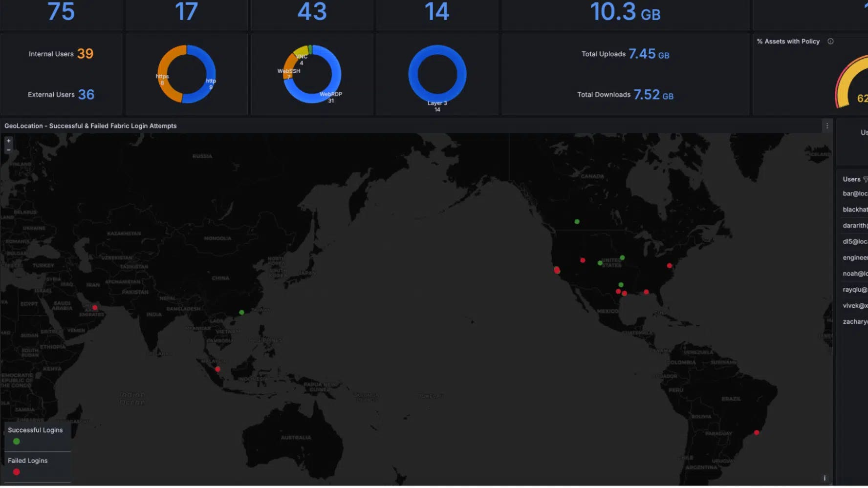Click the Internal Users value 39

pyautogui.click(x=85, y=54)
